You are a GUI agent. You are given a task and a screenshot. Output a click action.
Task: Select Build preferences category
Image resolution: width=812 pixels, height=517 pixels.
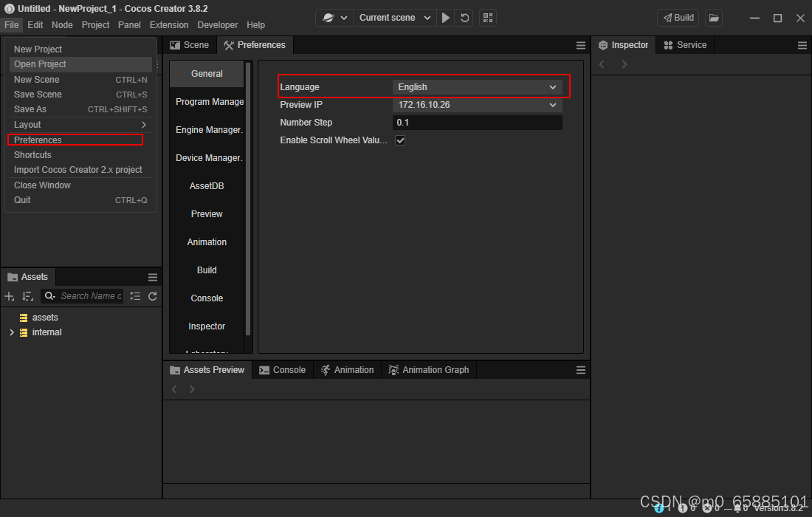coord(207,270)
